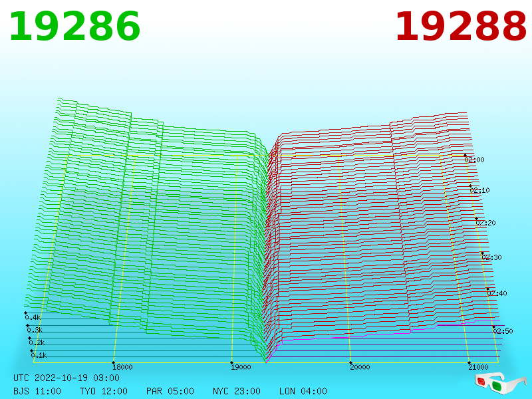The image size is (532, 399).
Task: Click the 19000 price axis label
Action: pyautogui.click(x=241, y=367)
